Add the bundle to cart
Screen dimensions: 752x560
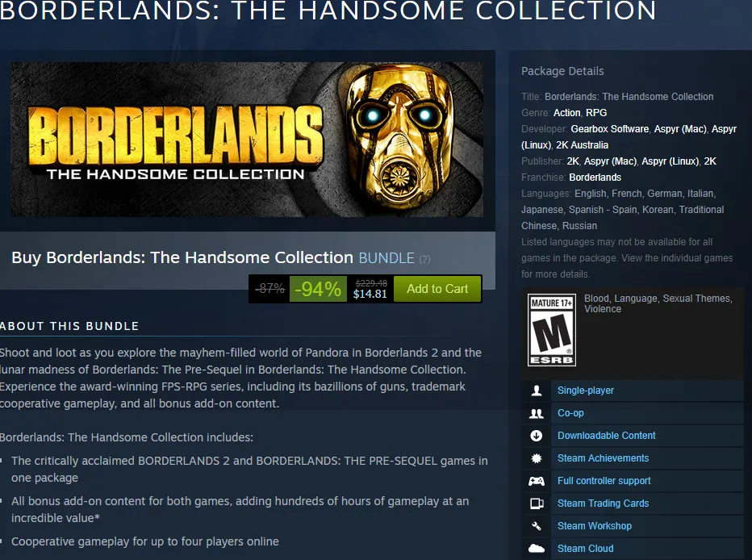pos(437,289)
